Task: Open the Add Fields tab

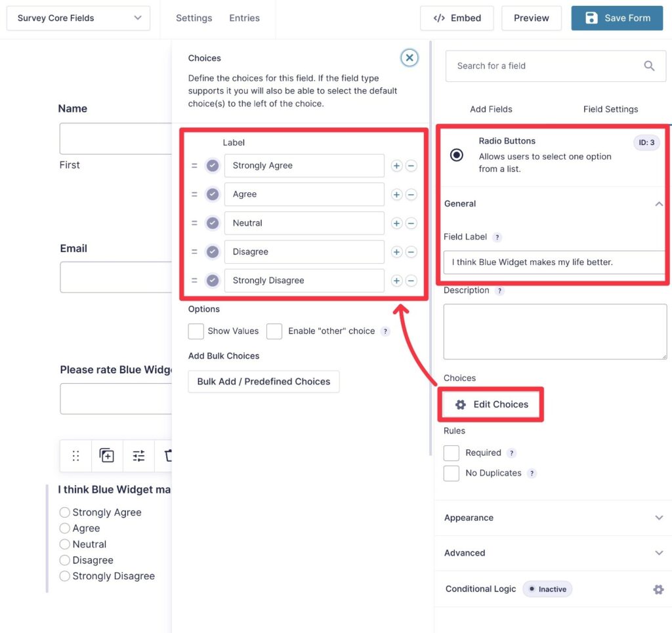Action: pos(491,109)
